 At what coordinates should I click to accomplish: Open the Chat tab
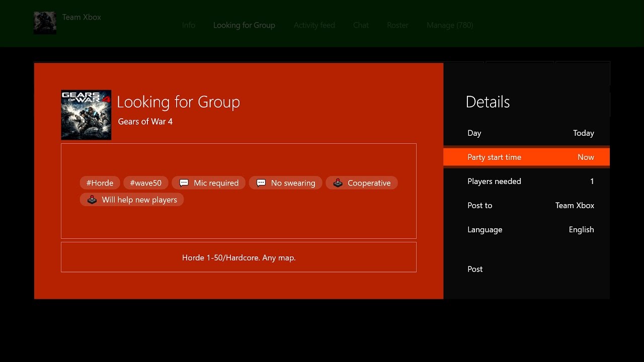point(361,25)
